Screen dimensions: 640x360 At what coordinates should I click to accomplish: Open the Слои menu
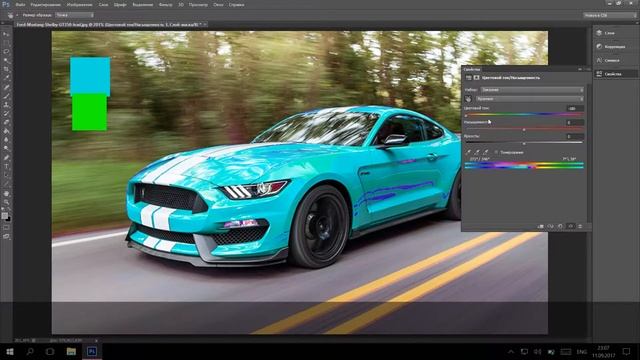click(103, 5)
